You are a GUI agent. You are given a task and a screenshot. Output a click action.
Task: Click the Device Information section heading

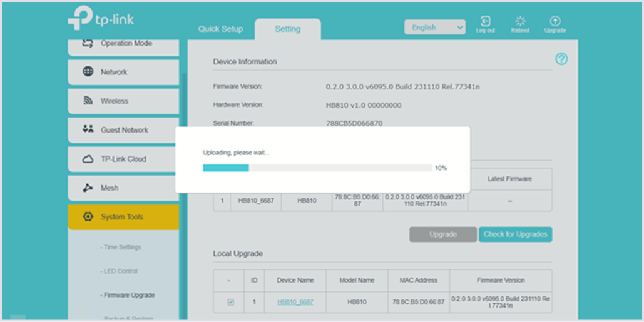click(x=245, y=62)
